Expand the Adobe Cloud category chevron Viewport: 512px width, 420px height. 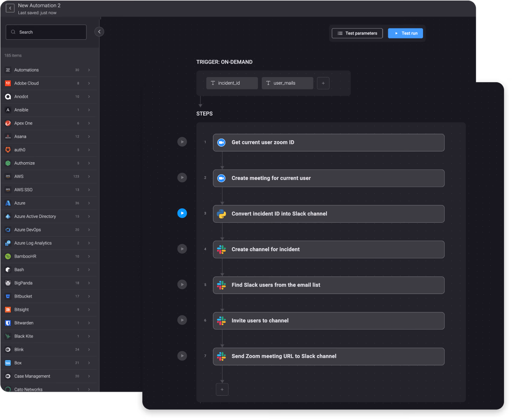click(x=89, y=83)
